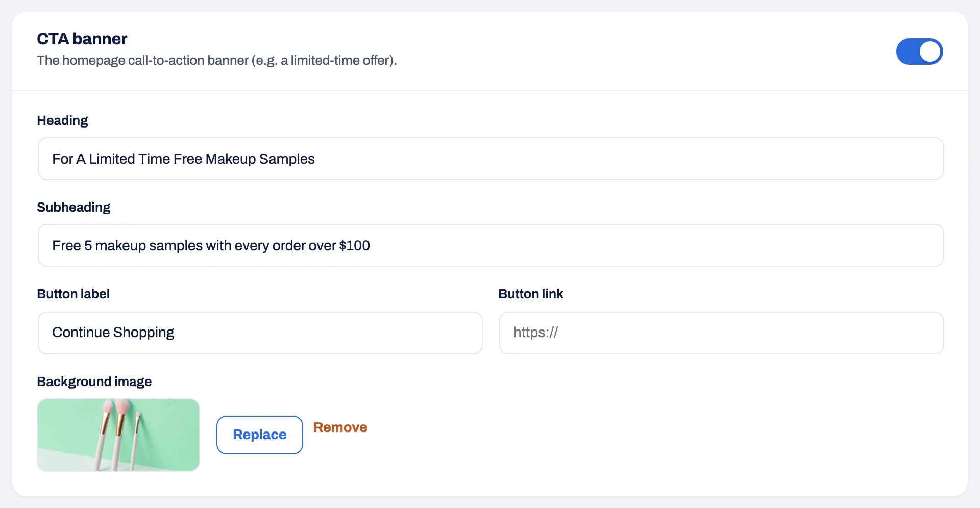980x508 pixels.
Task: Focus the Subheading input field
Action: (491, 245)
